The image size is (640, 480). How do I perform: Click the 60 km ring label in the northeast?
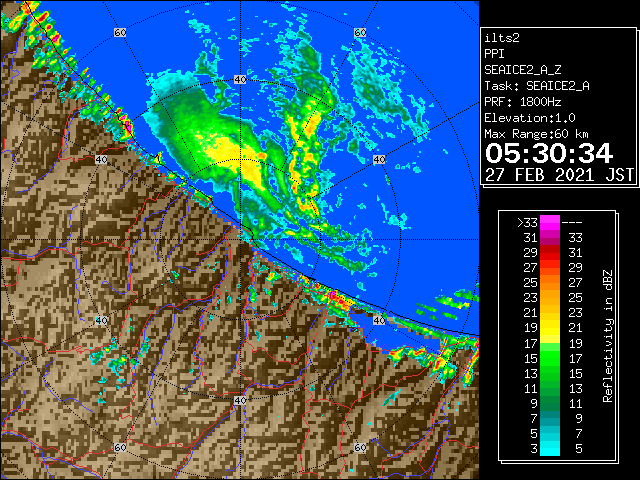point(360,32)
